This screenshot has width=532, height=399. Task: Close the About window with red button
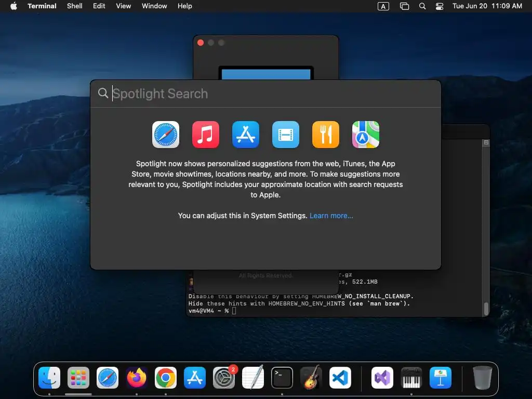tap(201, 43)
